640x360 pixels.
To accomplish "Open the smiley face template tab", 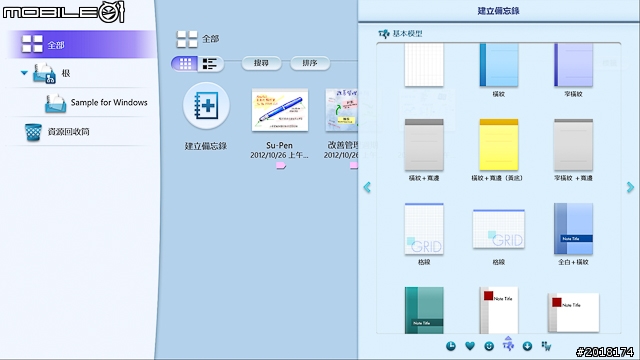I will 489,346.
